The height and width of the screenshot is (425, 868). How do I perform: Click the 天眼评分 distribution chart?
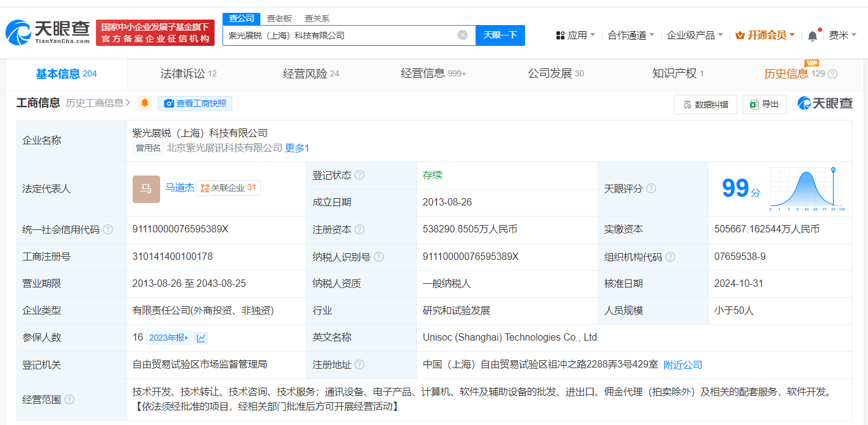(807, 189)
